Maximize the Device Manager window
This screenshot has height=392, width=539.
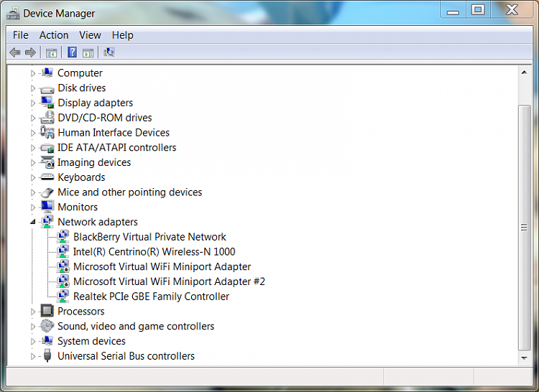pyautogui.click(x=478, y=10)
